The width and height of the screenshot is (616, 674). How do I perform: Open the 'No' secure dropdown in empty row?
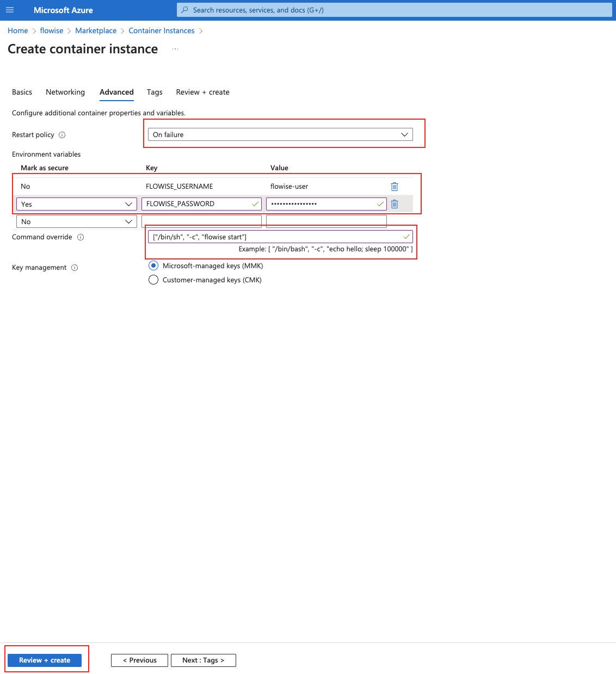(x=76, y=221)
